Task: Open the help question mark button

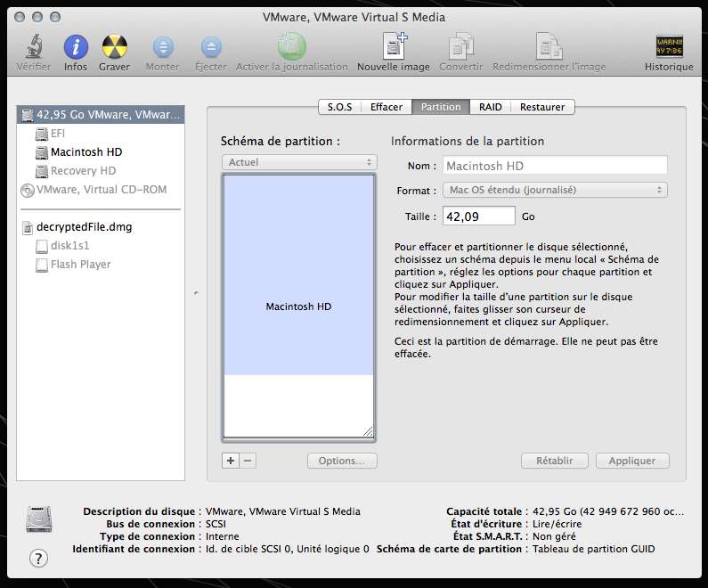Action: pyautogui.click(x=38, y=559)
